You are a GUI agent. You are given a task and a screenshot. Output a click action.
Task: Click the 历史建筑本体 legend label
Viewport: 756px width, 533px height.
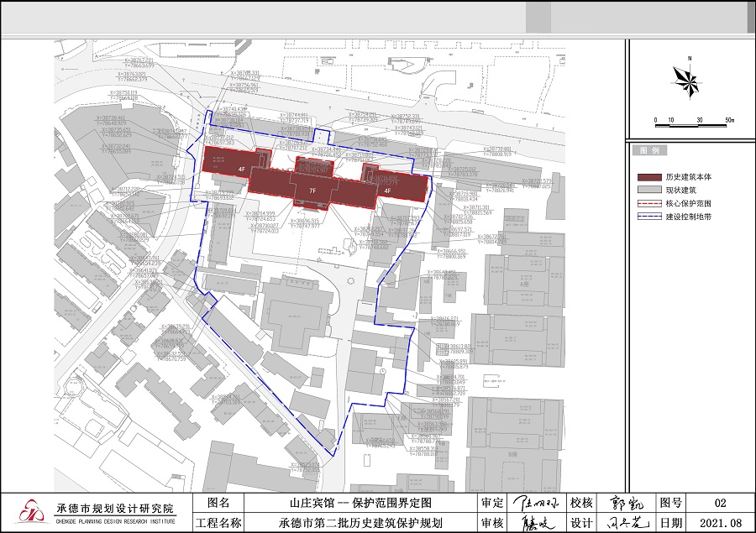tap(689, 177)
